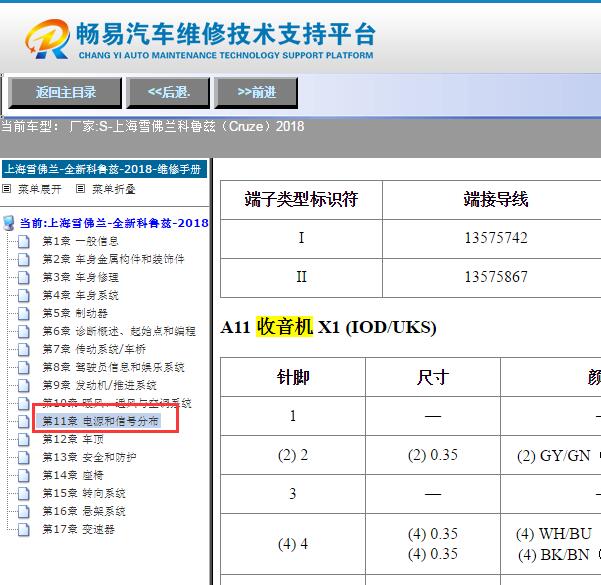Screen dimensions: 601x585
Task: Click page icon beside 第8章
Action: pyautogui.click(x=24, y=368)
